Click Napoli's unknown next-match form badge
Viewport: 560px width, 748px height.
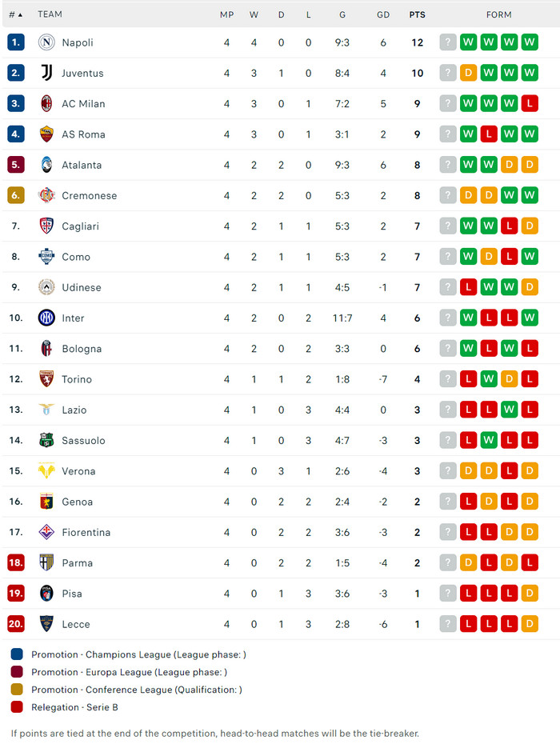448,42
